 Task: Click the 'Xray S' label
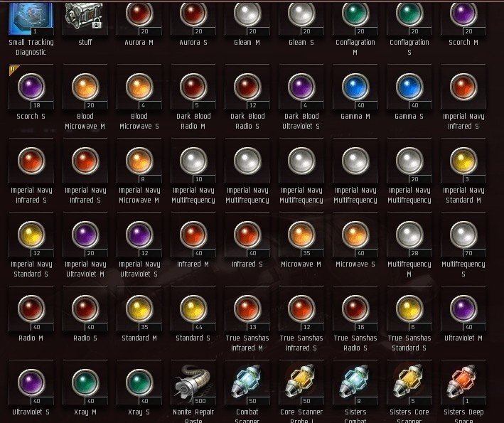(139, 412)
